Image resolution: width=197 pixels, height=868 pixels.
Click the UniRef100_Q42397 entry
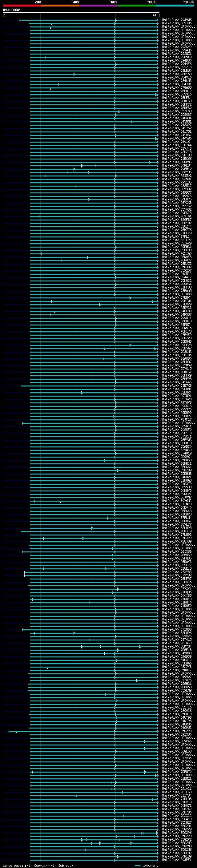coord(176,125)
